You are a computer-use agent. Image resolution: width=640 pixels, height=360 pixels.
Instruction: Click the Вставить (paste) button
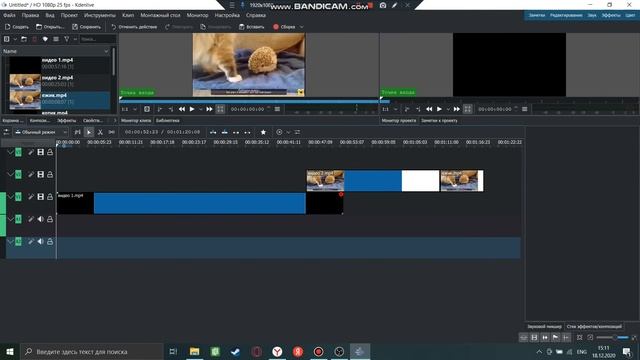252,27
